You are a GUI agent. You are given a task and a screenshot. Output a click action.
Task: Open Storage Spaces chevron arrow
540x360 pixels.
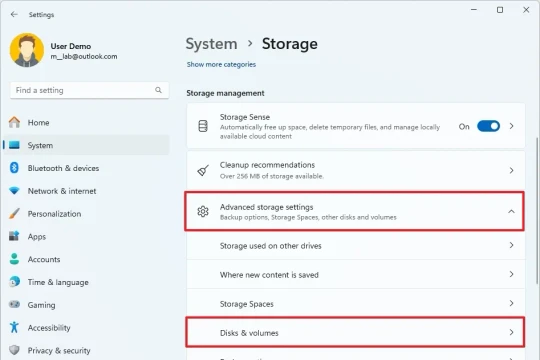(x=511, y=303)
